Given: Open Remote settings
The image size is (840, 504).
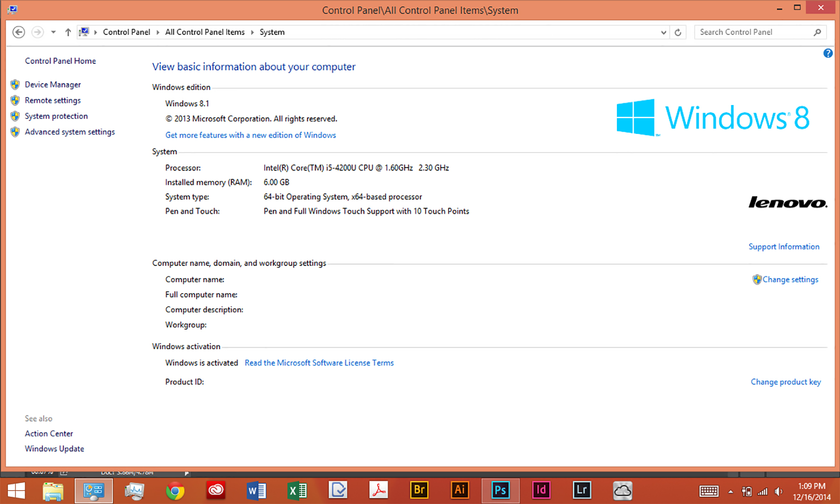Looking at the screenshot, I should [x=53, y=100].
